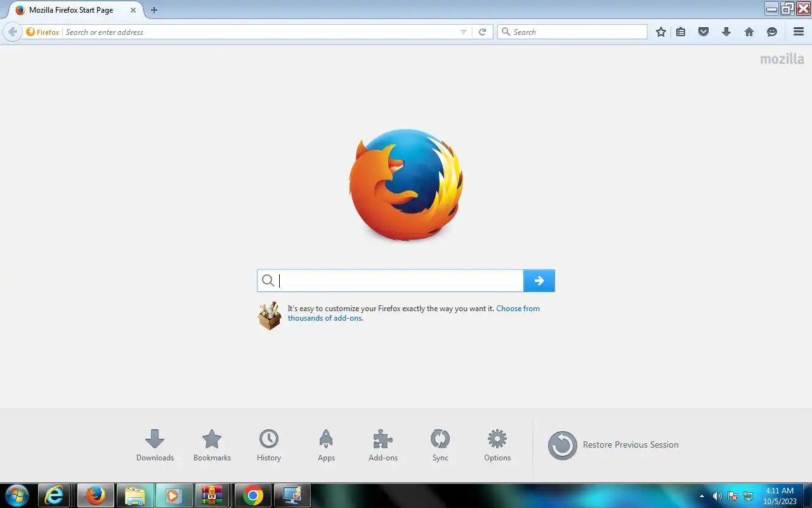Open the monitor icon app in taskbar

tap(292, 495)
